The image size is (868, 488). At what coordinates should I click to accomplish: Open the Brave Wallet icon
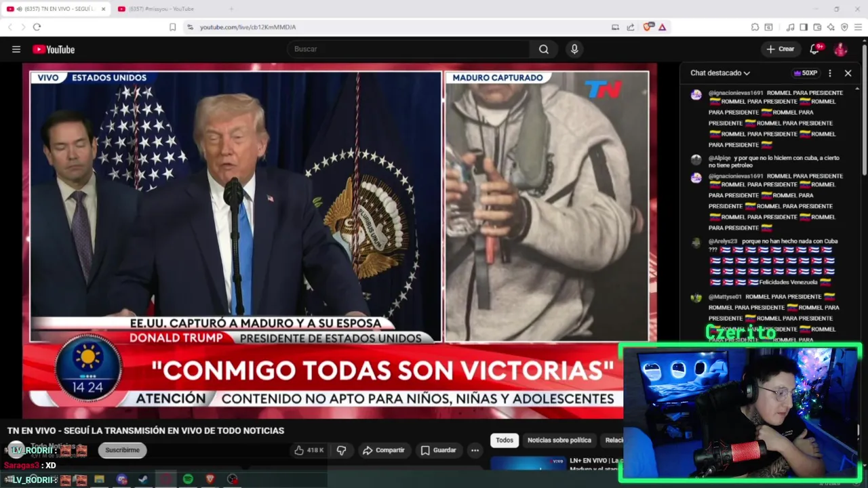click(817, 27)
